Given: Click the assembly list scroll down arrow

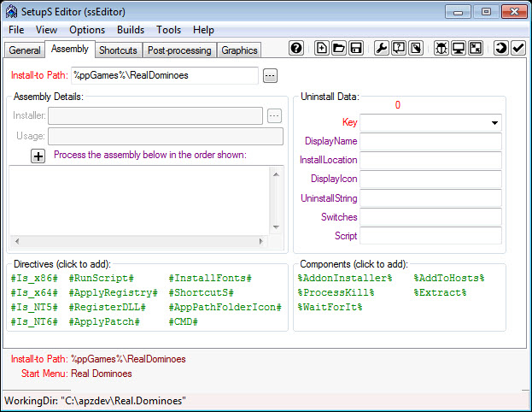Looking at the screenshot, I should pos(276,227).
